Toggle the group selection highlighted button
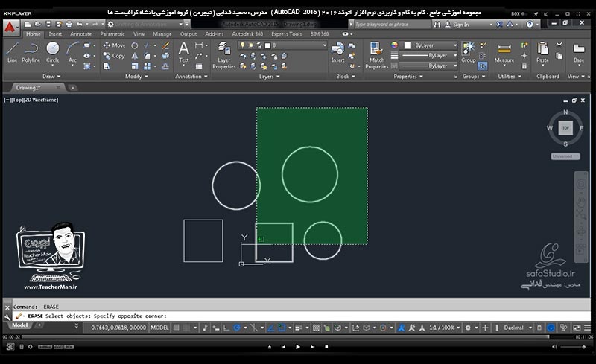596x364 pixels. click(x=482, y=66)
